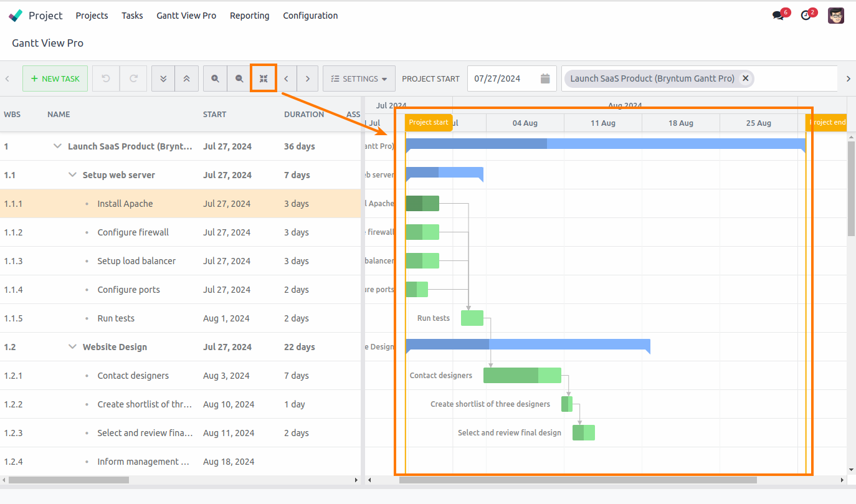Switch to the Reporting menu
The width and height of the screenshot is (856, 504).
point(249,16)
